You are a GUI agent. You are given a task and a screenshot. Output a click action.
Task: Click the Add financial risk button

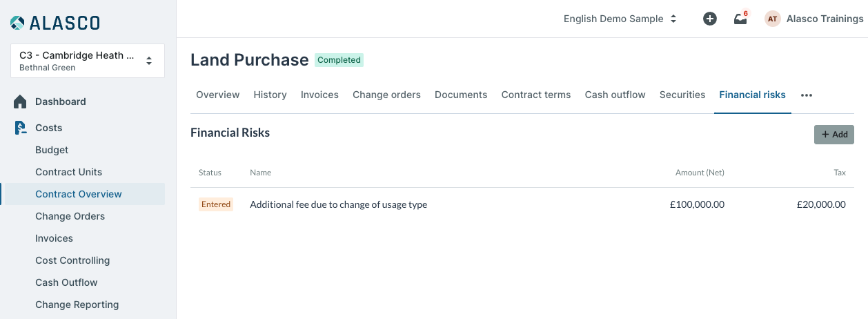click(x=834, y=135)
